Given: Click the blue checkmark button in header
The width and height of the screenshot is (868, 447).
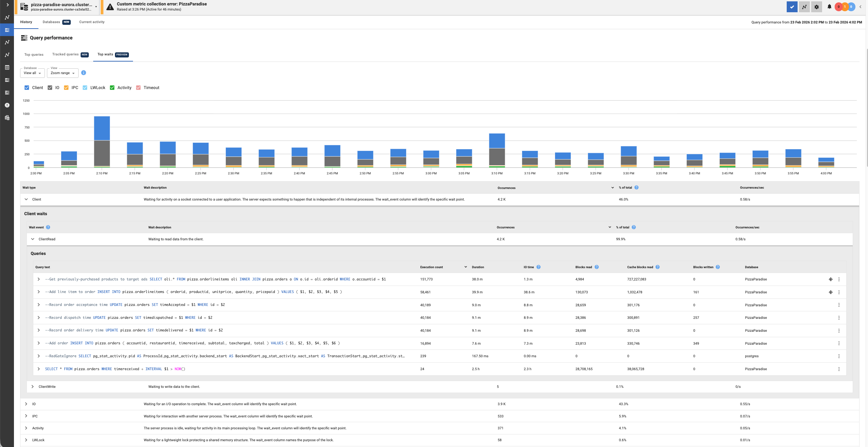Looking at the screenshot, I should (792, 7).
